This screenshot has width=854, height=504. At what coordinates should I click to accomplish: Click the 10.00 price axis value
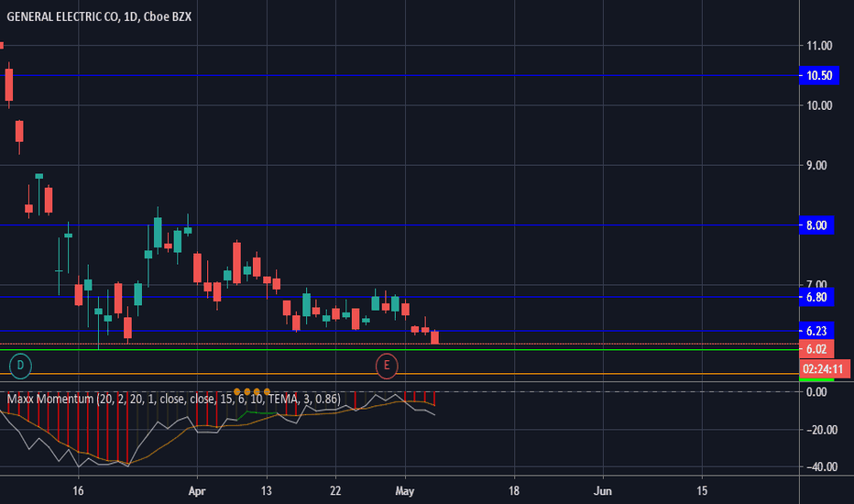pyautogui.click(x=819, y=105)
